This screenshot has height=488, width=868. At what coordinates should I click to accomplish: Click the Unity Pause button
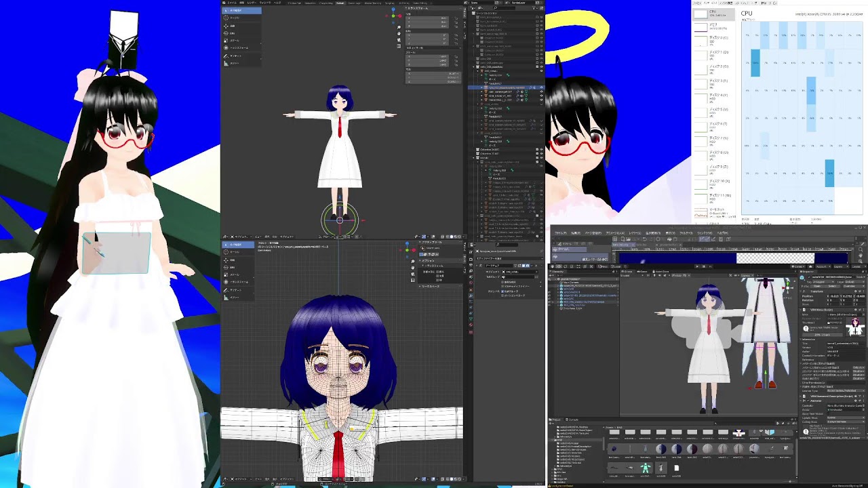click(x=703, y=266)
